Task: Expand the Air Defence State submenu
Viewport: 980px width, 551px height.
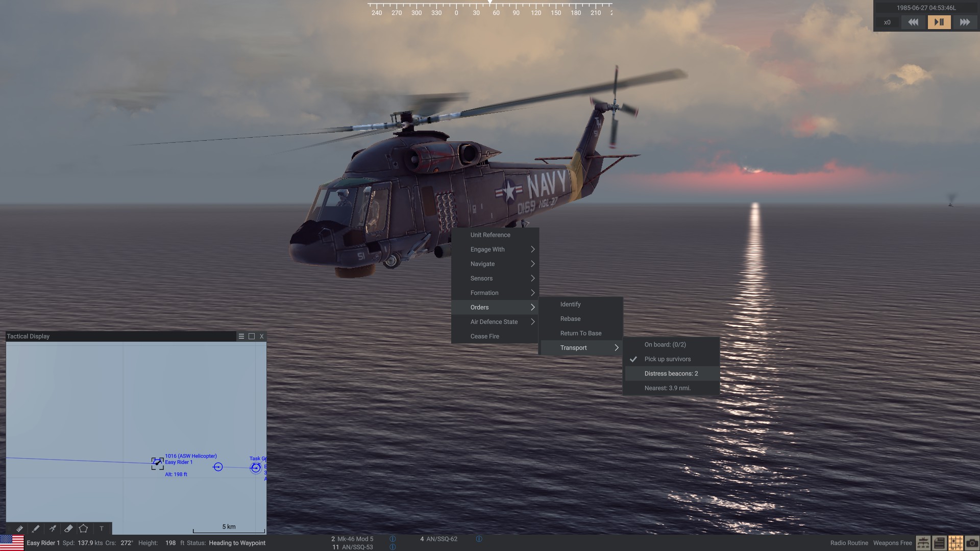Action: point(495,322)
